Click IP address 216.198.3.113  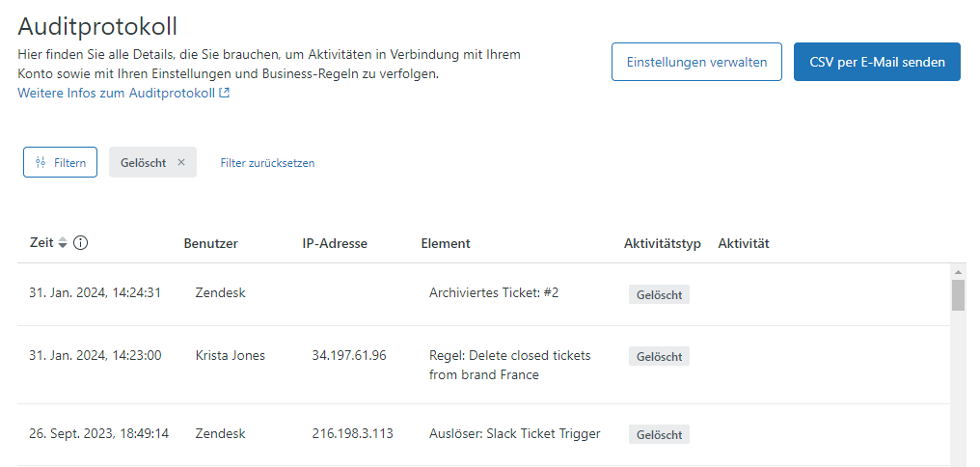(352, 433)
